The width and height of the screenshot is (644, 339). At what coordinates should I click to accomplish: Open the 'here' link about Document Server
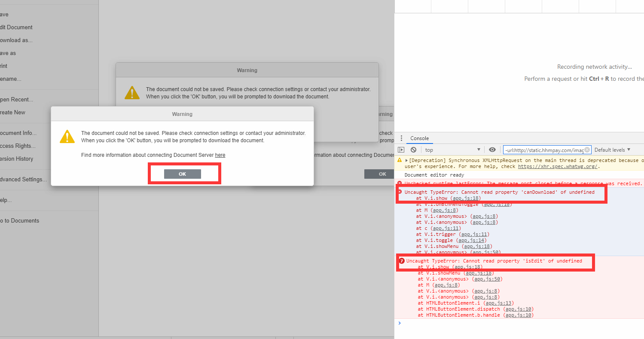pos(220,155)
